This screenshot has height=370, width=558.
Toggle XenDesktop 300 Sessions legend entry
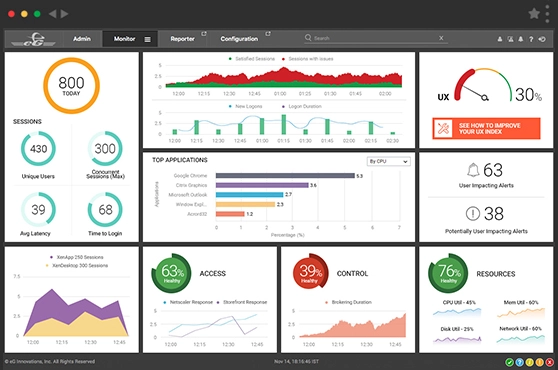pos(77,265)
